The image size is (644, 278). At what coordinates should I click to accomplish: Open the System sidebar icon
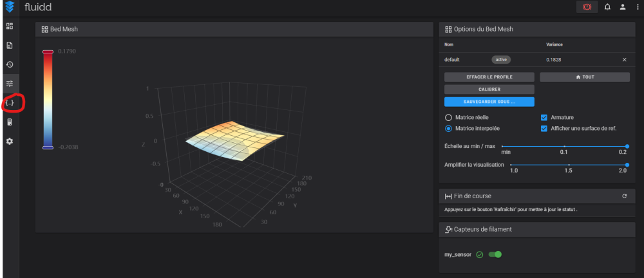(10, 122)
